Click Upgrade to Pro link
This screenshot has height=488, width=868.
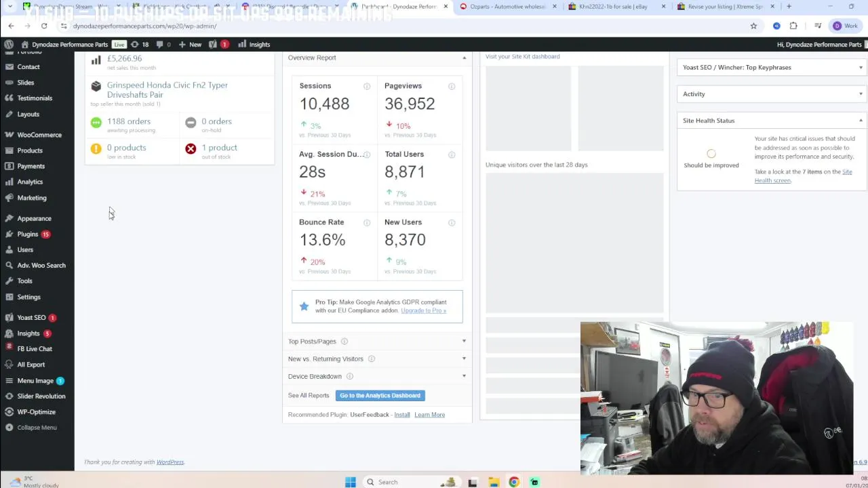pos(423,310)
